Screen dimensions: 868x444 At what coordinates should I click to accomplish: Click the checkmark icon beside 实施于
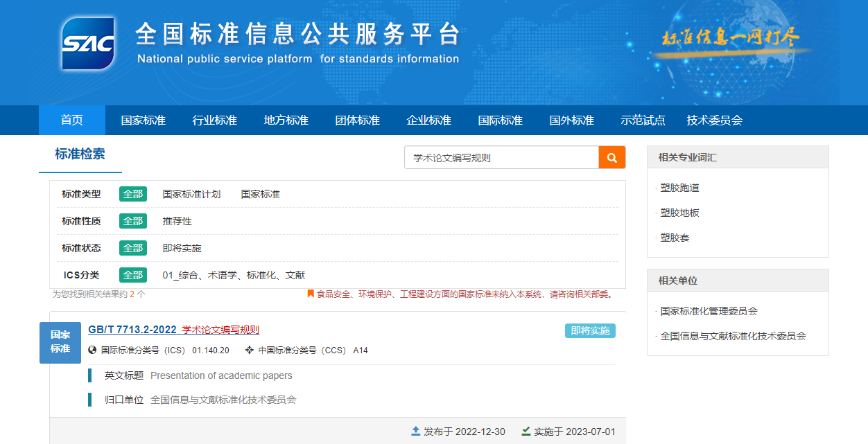pos(526,431)
